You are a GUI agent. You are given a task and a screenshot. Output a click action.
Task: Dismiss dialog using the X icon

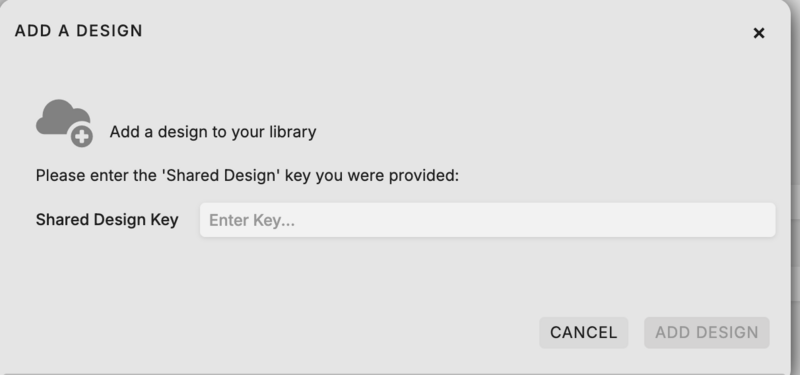point(759,33)
